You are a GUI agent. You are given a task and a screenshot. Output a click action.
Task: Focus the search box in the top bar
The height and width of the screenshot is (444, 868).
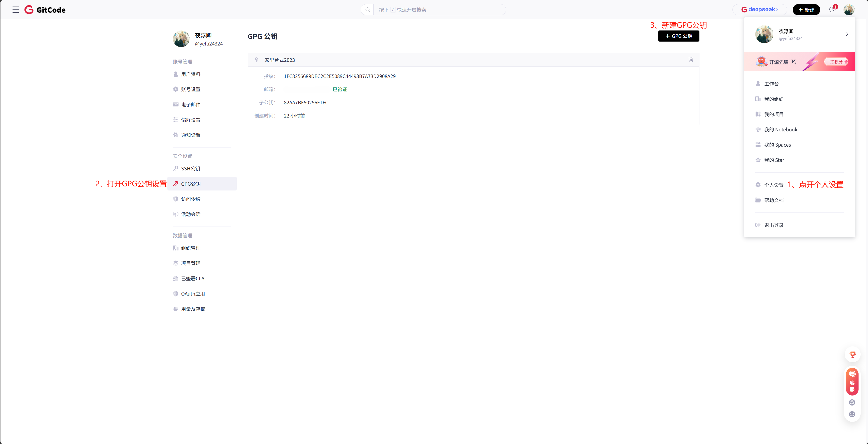click(x=438, y=10)
